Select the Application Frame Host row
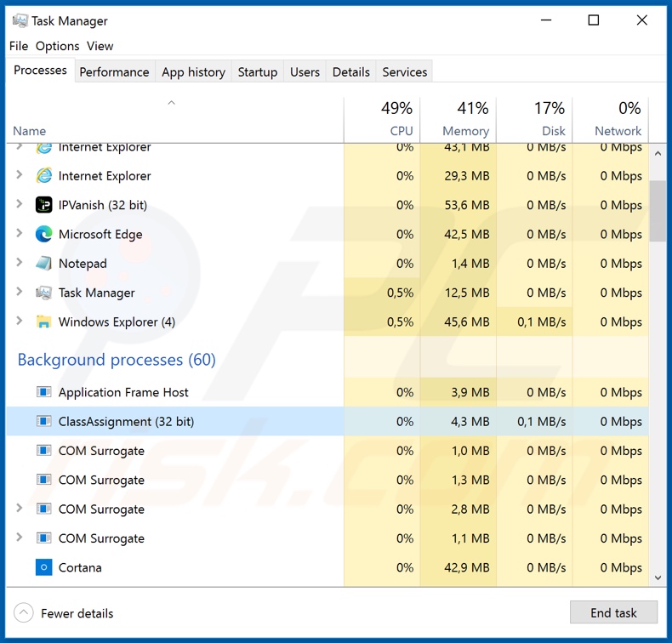This screenshot has width=672, height=643. (x=327, y=392)
